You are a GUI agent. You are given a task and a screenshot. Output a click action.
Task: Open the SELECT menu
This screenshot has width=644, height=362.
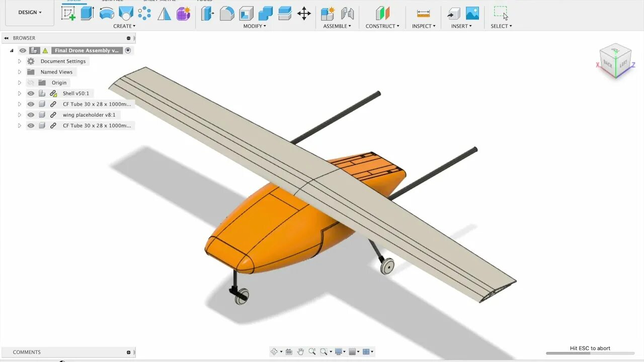click(x=501, y=26)
